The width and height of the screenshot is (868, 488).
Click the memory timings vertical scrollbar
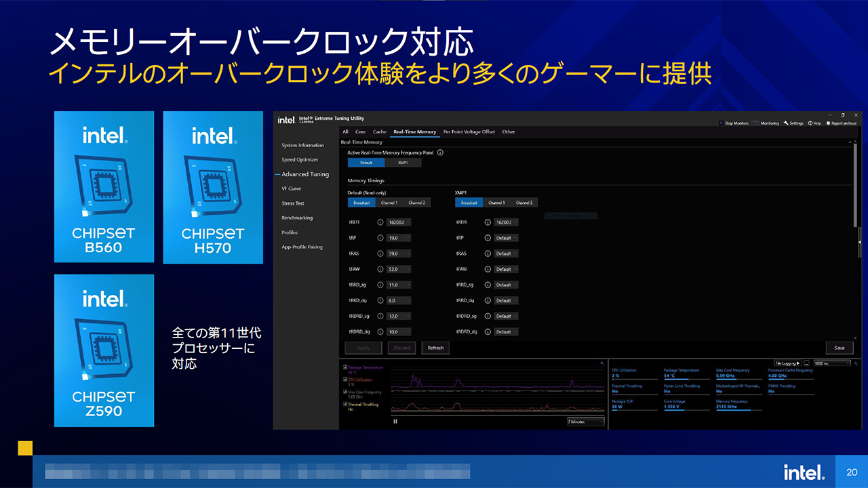click(854, 186)
